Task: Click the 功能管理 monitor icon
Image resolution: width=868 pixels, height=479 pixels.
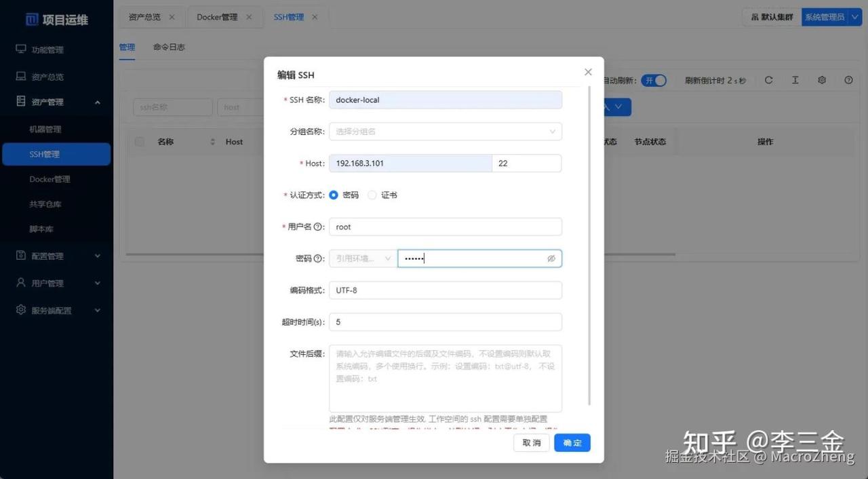Action: point(21,50)
